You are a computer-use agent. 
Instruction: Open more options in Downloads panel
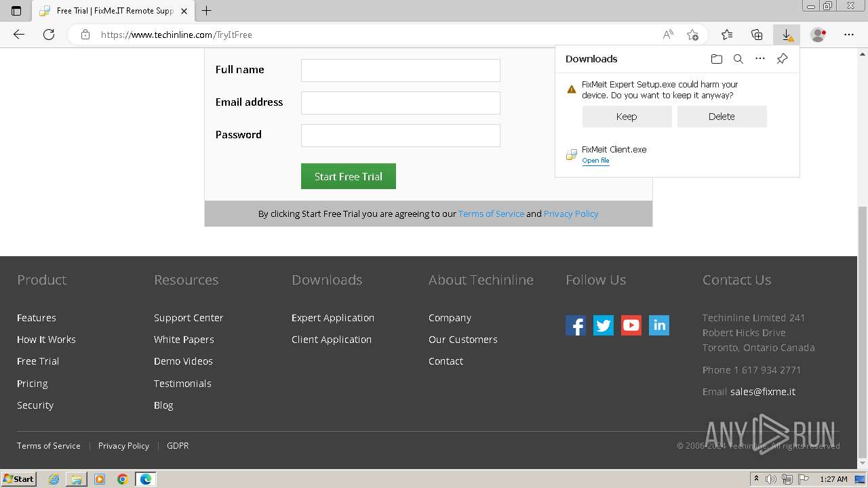(760, 59)
